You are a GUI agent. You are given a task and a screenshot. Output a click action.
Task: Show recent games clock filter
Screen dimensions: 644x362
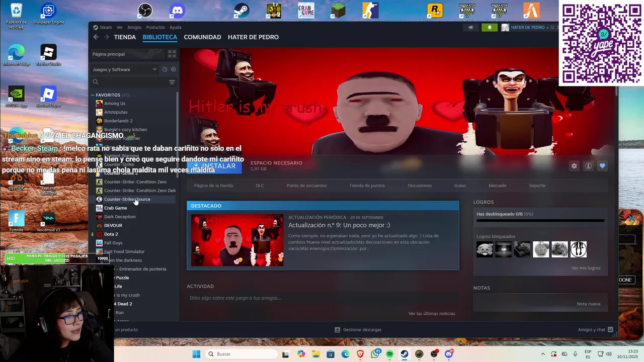click(x=165, y=69)
